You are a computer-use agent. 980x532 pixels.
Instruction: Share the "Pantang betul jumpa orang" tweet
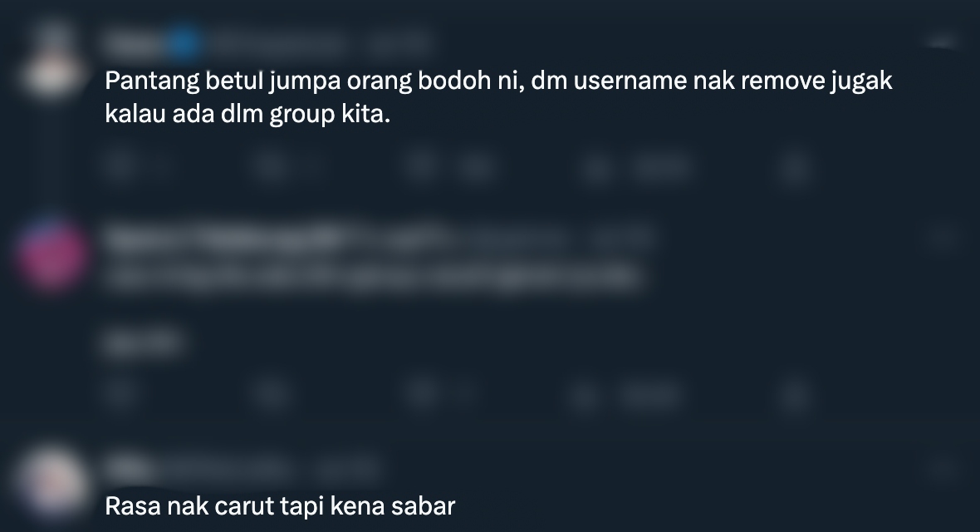[x=795, y=168]
